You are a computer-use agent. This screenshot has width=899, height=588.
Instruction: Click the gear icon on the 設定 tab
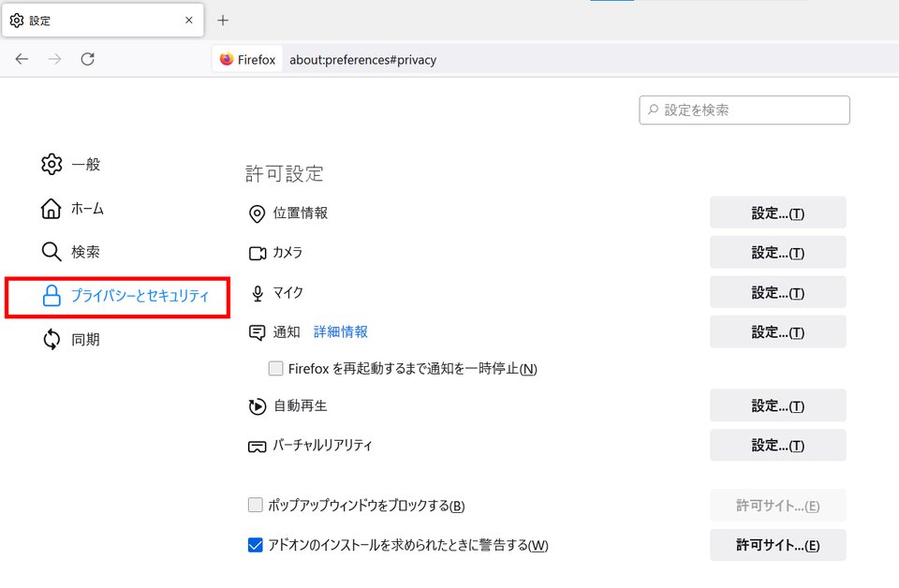pyautogui.click(x=17, y=21)
